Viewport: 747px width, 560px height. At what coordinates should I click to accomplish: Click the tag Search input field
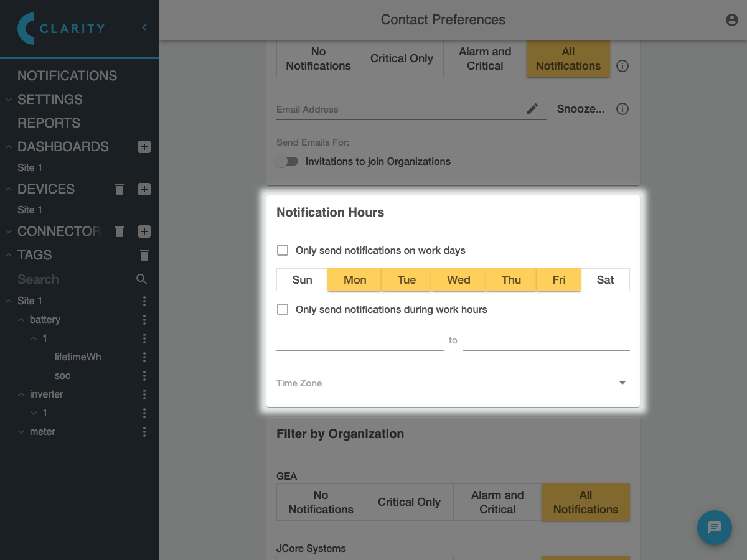click(x=73, y=279)
